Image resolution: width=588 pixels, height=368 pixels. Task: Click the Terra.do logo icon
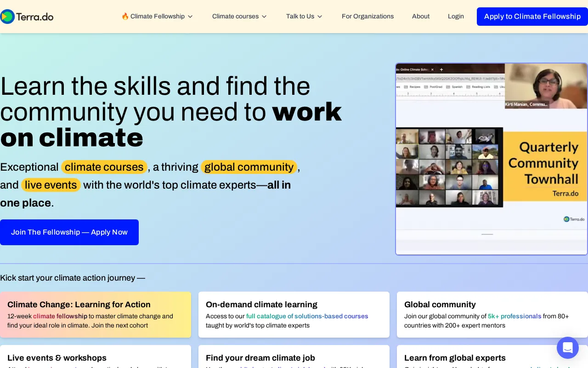coord(7,17)
